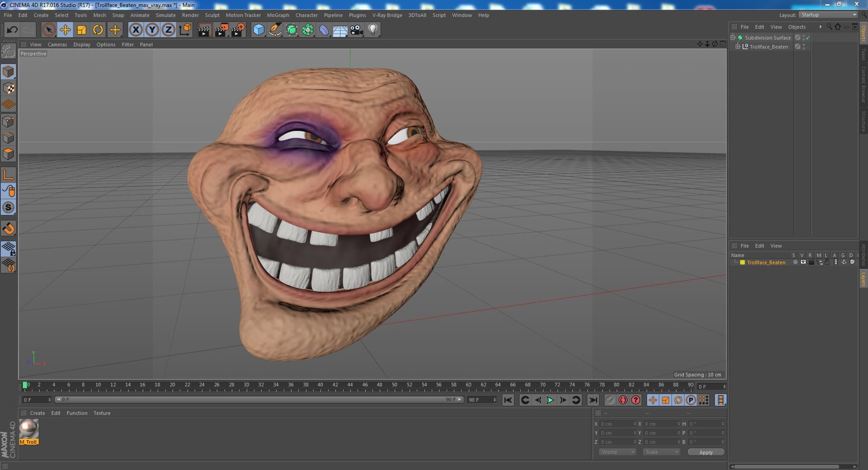This screenshot has height=470, width=868.
Task: Click the Floor environment icon
Action: 340,30
